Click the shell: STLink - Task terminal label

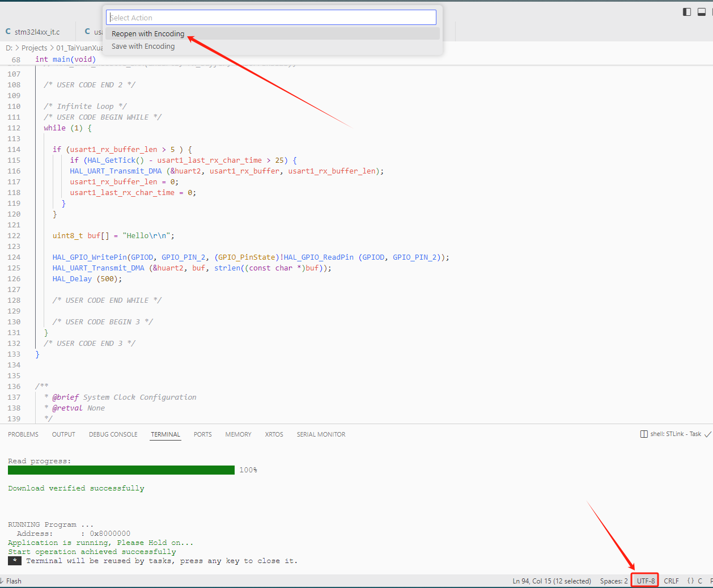[676, 434]
